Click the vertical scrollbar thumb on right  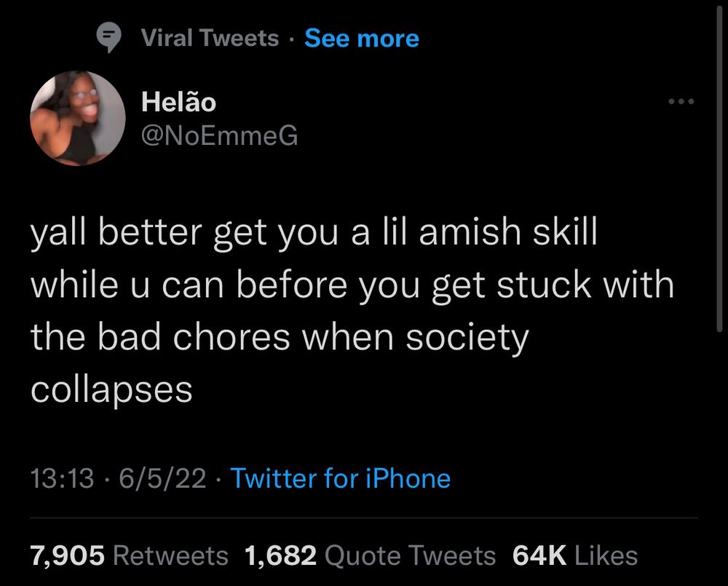(720, 168)
